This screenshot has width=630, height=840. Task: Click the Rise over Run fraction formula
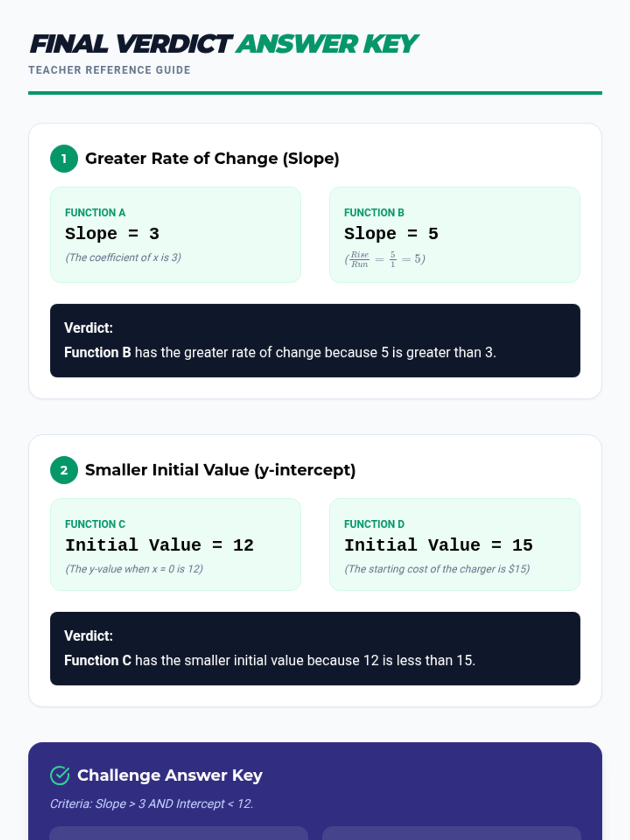385,259
